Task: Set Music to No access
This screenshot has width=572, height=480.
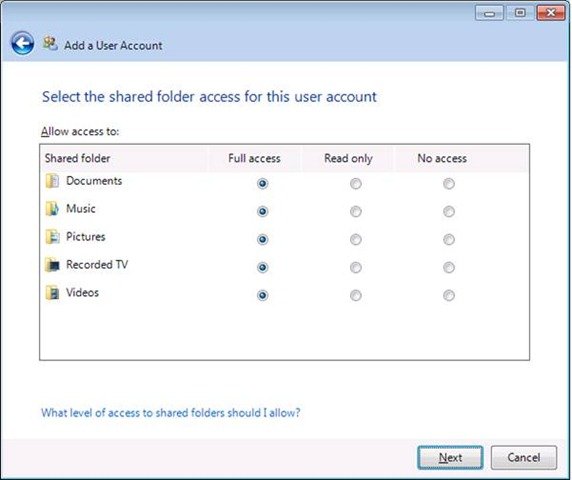Action: pos(449,212)
